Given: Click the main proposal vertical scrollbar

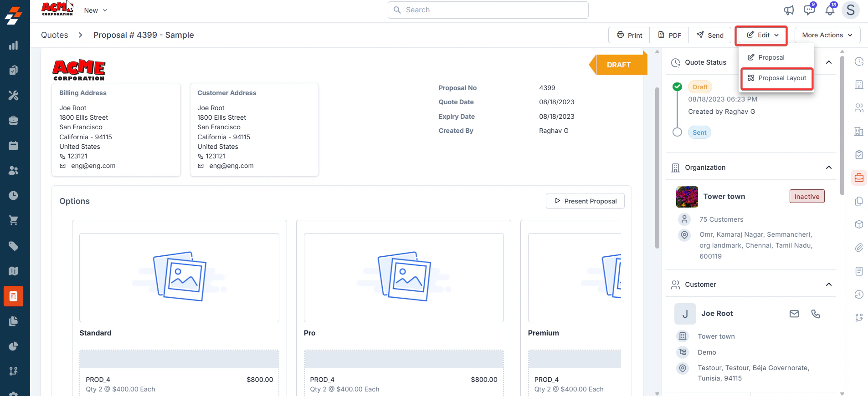Looking at the screenshot, I should pos(657,168).
